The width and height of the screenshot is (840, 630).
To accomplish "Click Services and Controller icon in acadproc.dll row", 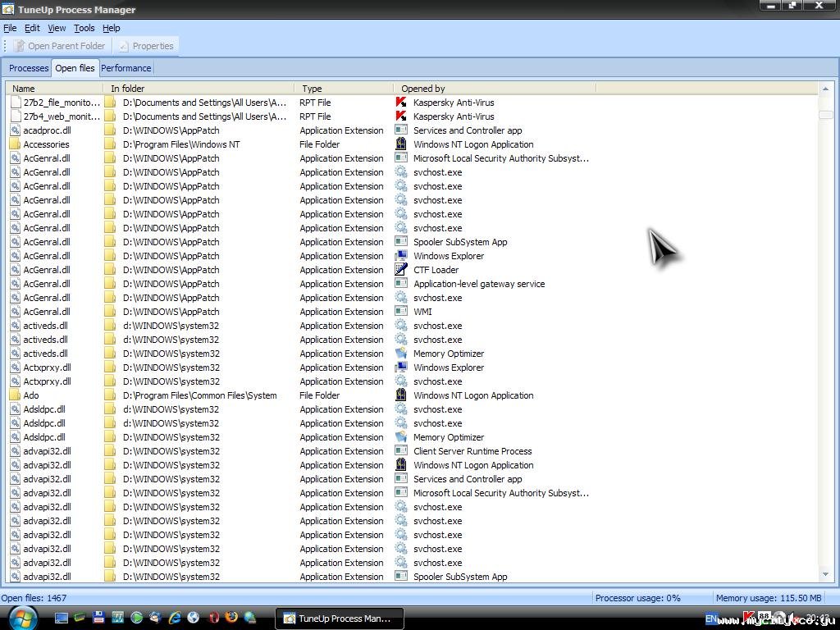I will tap(400, 130).
